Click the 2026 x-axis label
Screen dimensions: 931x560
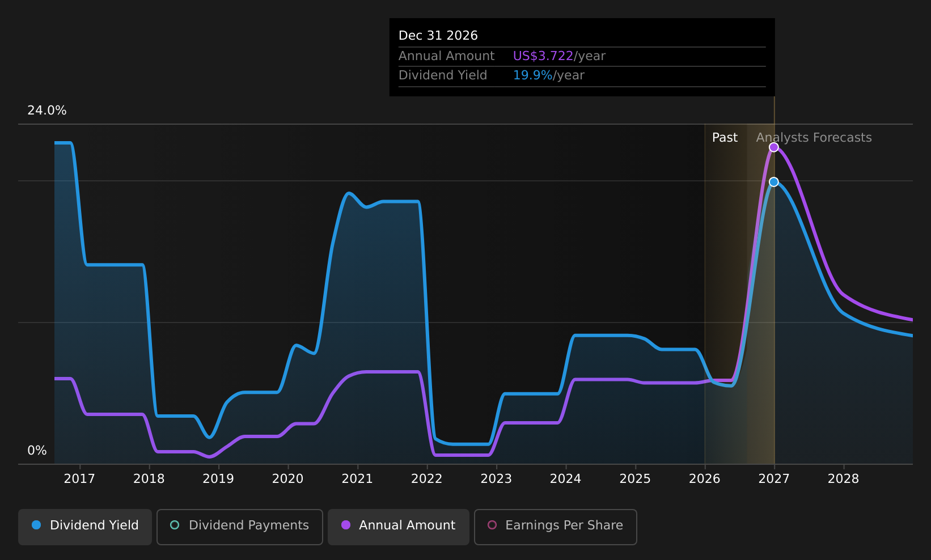coord(705,479)
